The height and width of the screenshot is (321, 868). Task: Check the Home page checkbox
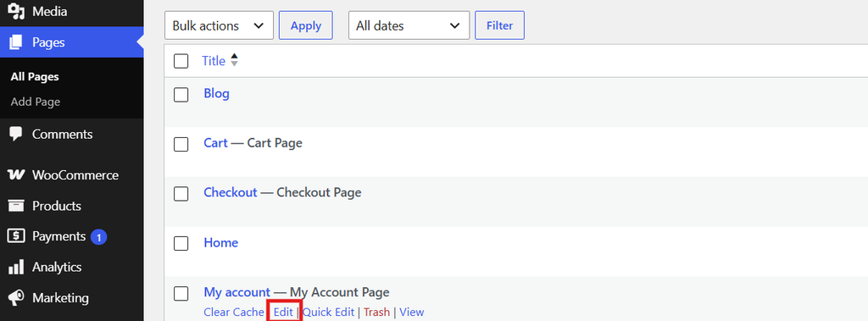(181, 244)
